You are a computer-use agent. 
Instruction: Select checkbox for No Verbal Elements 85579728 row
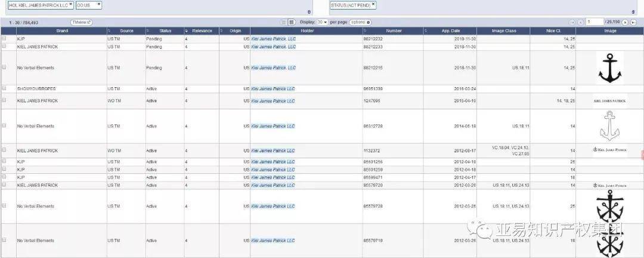[4, 205]
